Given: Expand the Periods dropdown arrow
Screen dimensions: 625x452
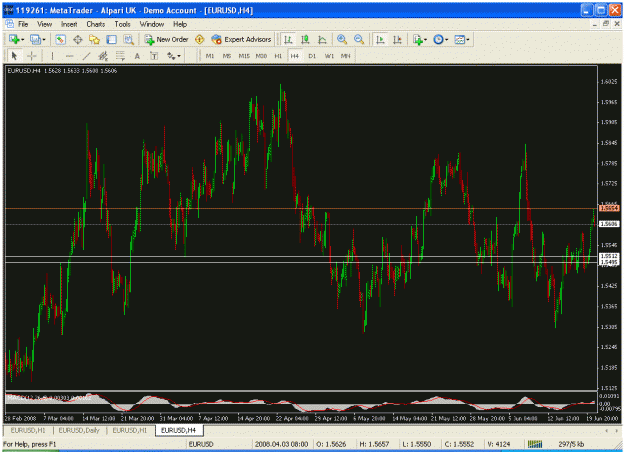Looking at the screenshot, I should click(446, 39).
